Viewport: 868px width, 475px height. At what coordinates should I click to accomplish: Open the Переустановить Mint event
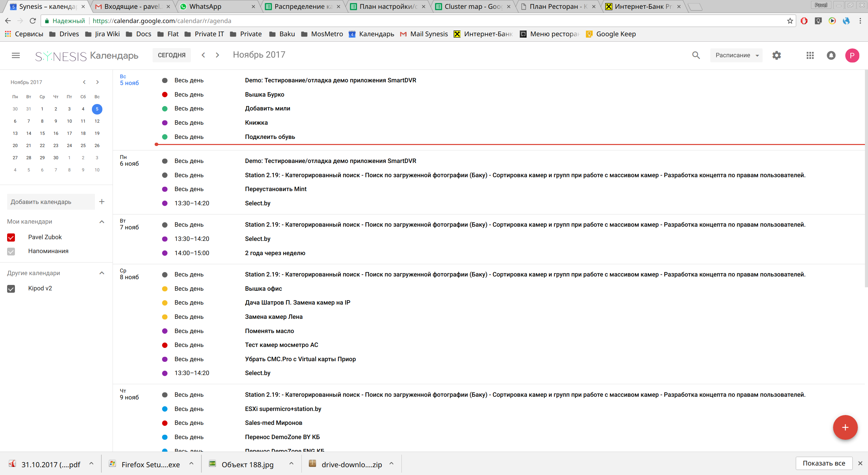tap(276, 189)
